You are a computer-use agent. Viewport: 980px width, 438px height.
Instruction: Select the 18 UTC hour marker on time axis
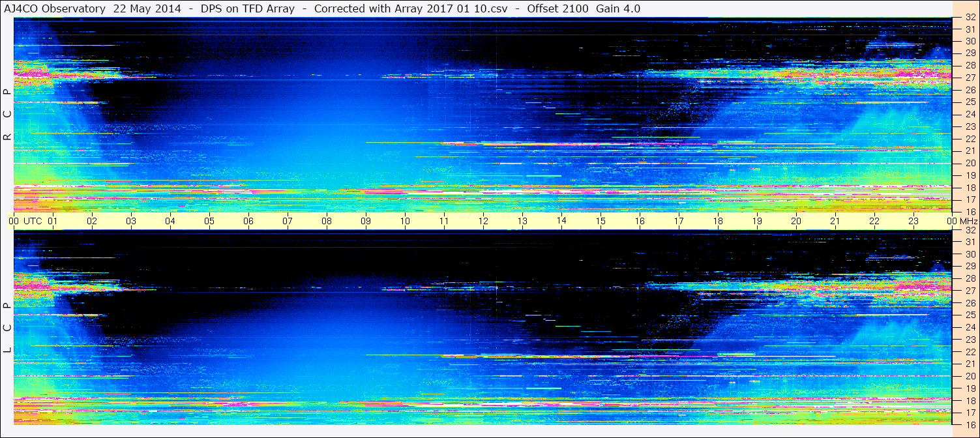(718, 221)
